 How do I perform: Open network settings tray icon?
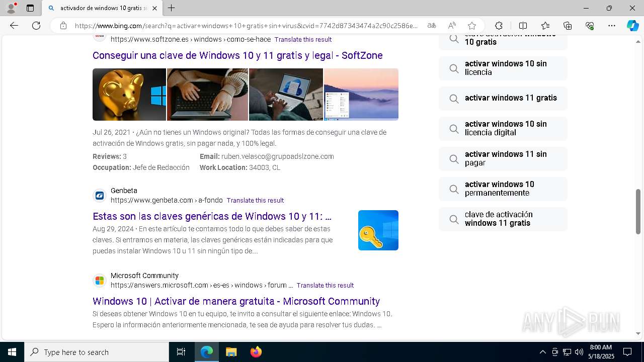(567, 352)
